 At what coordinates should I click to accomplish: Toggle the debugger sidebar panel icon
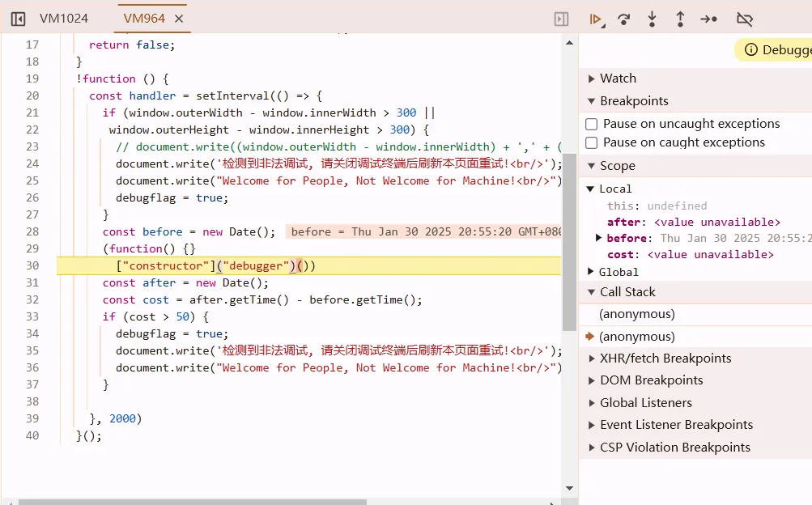point(561,19)
